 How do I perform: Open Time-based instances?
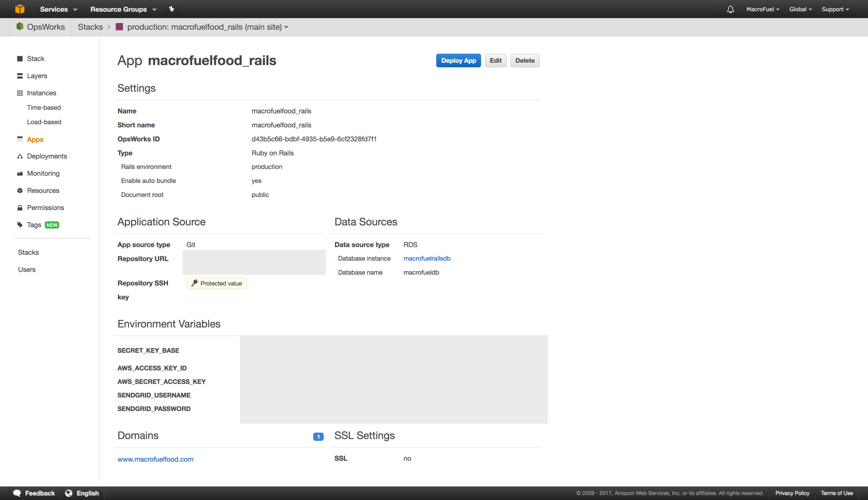point(44,108)
